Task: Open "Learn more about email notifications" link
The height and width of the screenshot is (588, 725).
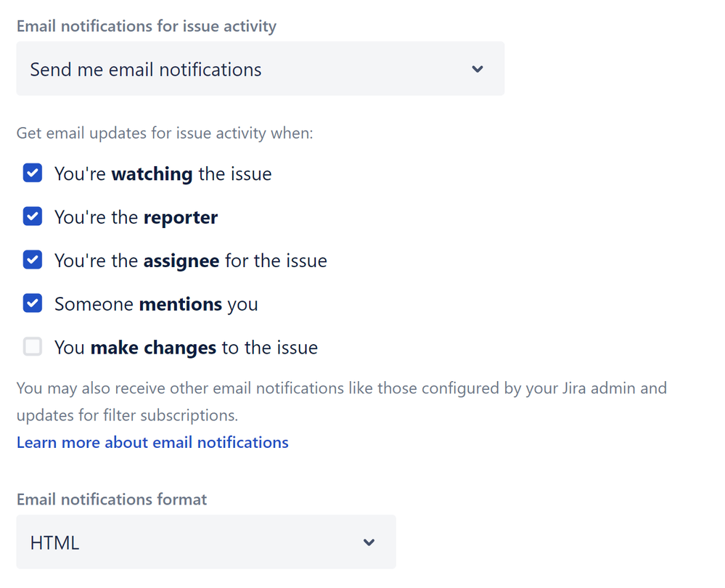Action: pyautogui.click(x=152, y=442)
